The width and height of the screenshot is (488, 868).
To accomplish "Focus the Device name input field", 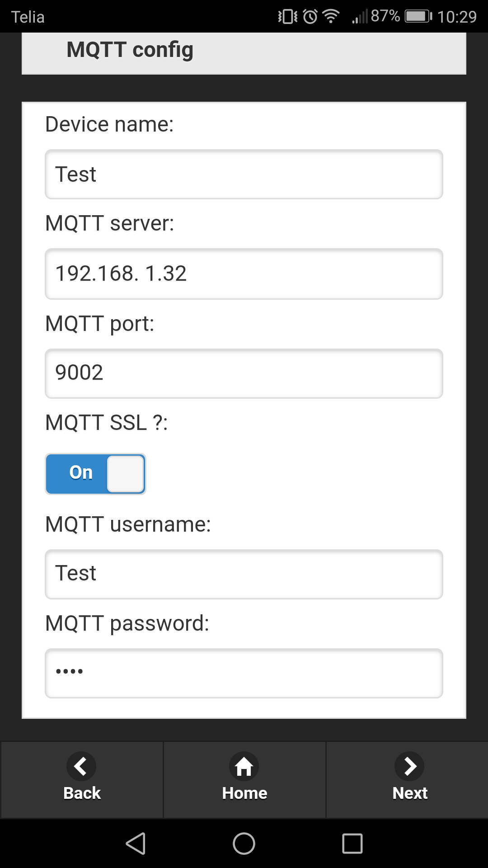I will tap(244, 175).
